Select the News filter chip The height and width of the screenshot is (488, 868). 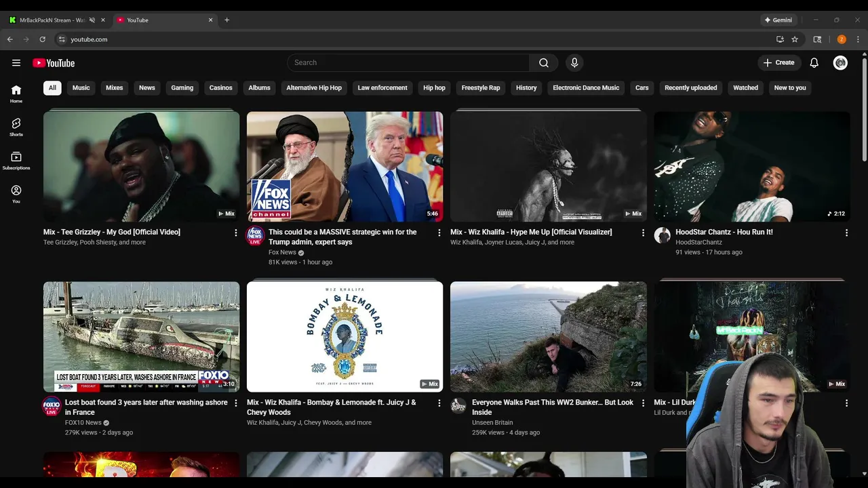point(147,88)
